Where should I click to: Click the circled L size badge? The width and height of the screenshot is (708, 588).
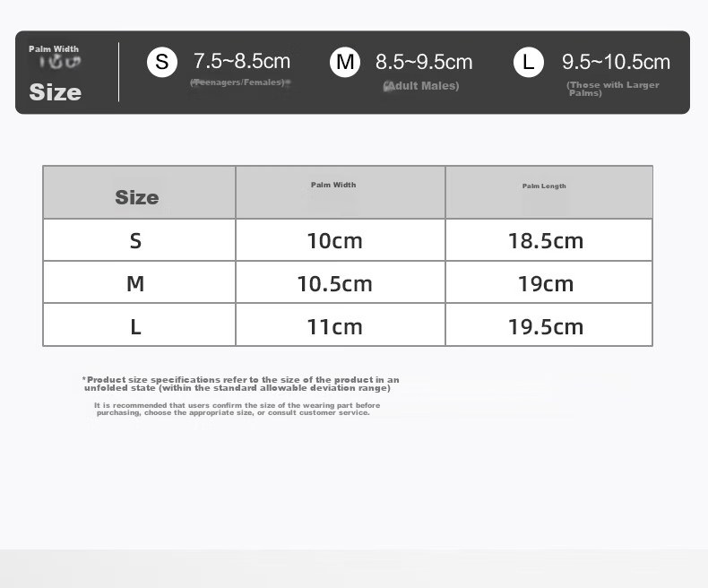click(x=528, y=62)
